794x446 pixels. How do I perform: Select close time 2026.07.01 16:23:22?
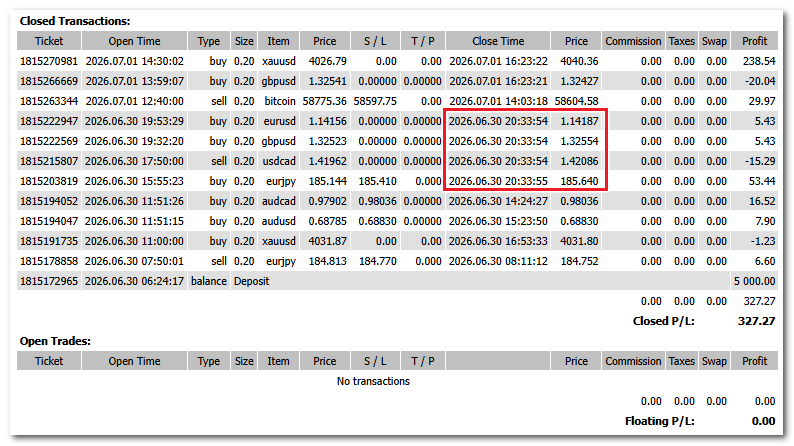coord(498,61)
